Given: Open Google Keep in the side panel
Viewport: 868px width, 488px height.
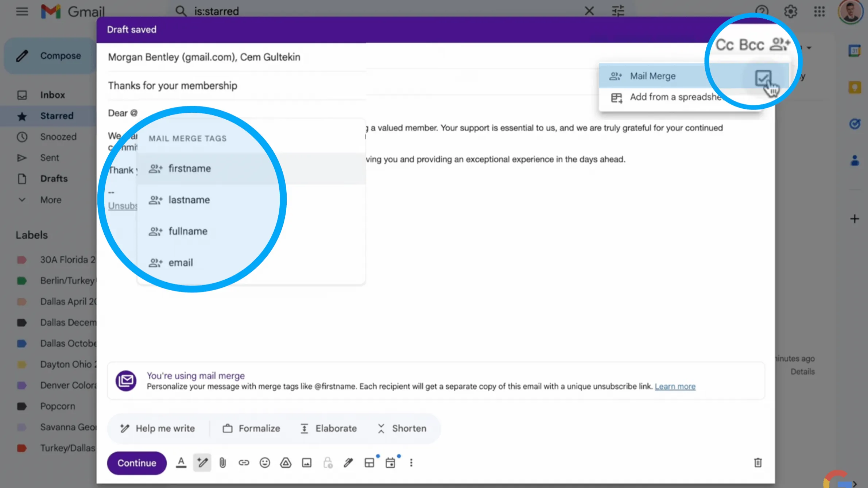Looking at the screenshot, I should pos(855,87).
